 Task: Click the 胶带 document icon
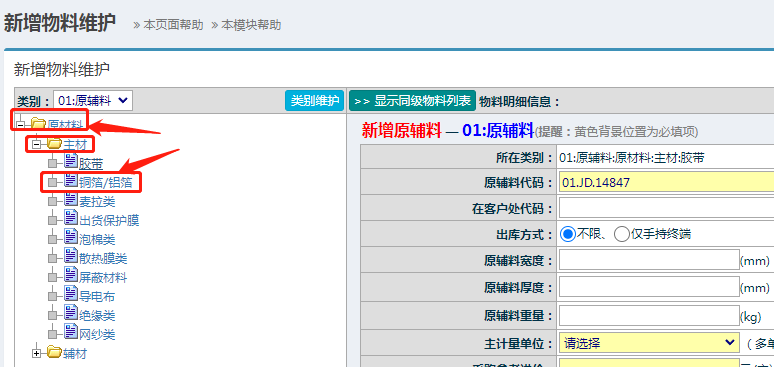pyautogui.click(x=71, y=162)
